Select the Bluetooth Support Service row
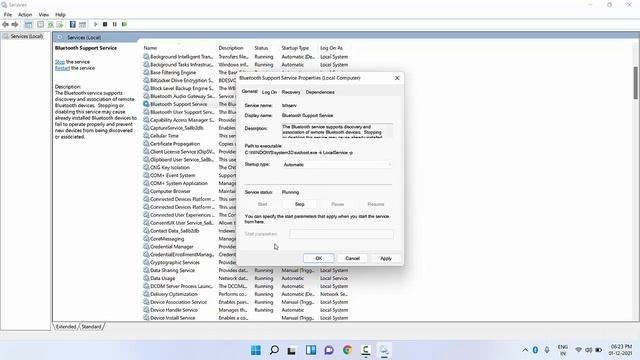 point(178,104)
